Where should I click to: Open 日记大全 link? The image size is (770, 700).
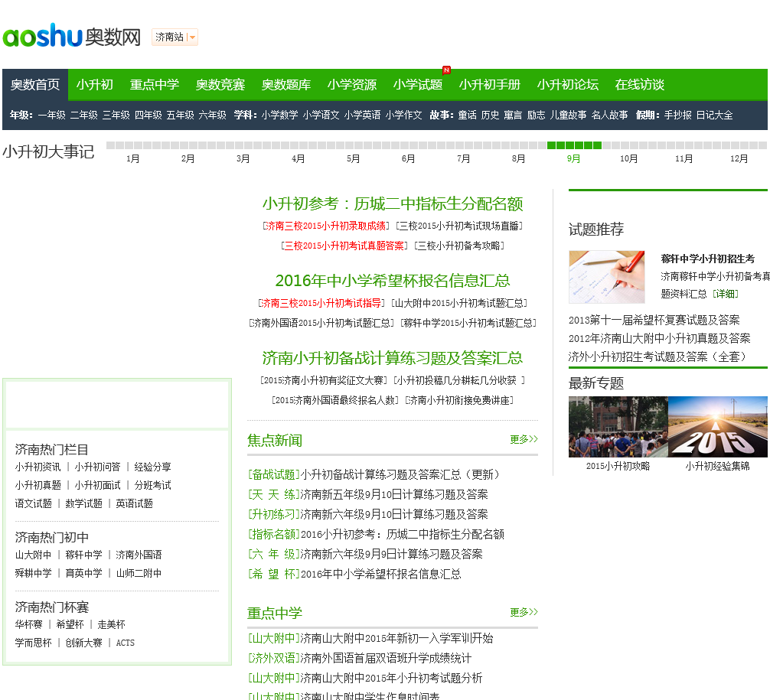pyautogui.click(x=714, y=115)
